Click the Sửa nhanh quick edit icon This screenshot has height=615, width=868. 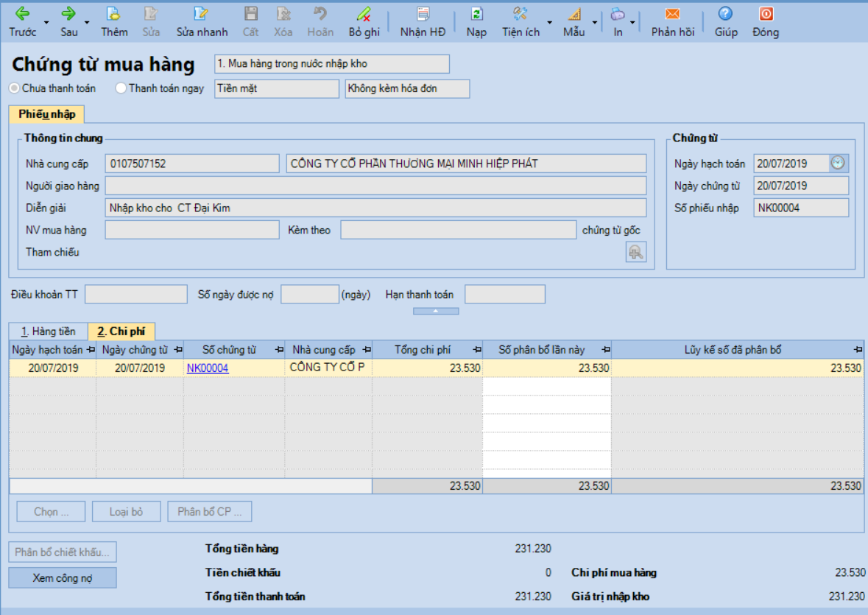[x=201, y=14]
